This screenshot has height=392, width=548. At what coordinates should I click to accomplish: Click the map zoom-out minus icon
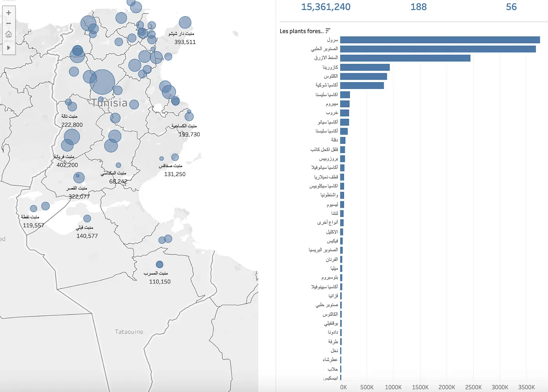pos(8,23)
